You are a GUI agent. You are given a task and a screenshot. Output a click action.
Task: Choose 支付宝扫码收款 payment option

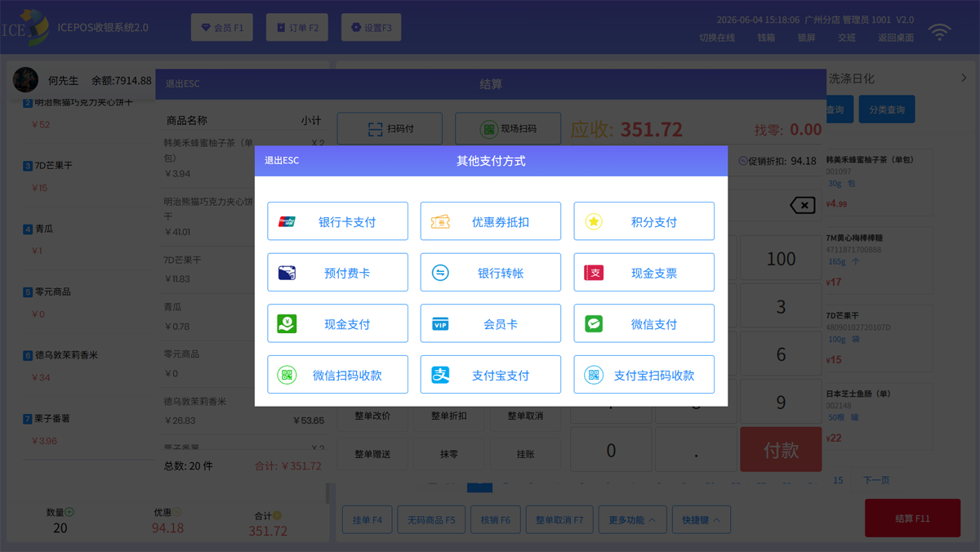[x=644, y=375]
